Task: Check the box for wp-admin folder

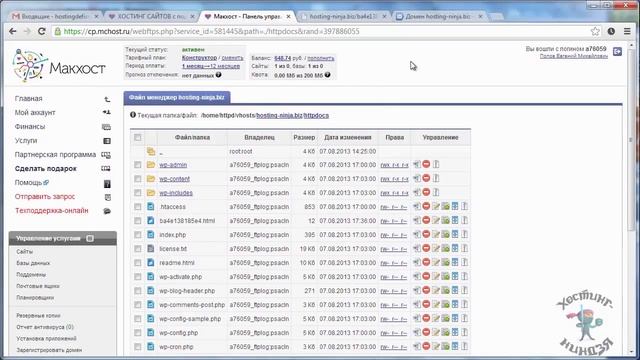Action: 138,165
